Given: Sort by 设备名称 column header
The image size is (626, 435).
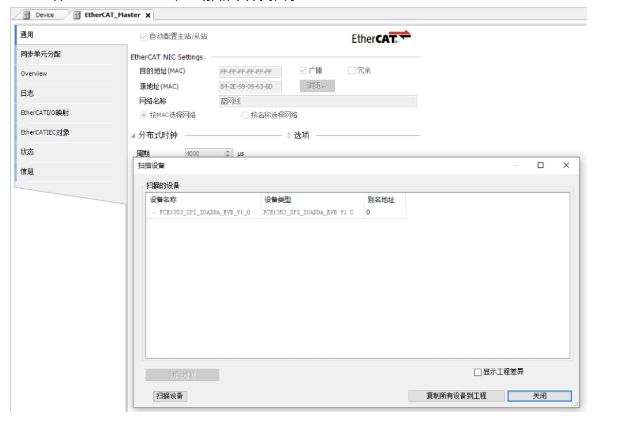Looking at the screenshot, I should click(x=204, y=200).
